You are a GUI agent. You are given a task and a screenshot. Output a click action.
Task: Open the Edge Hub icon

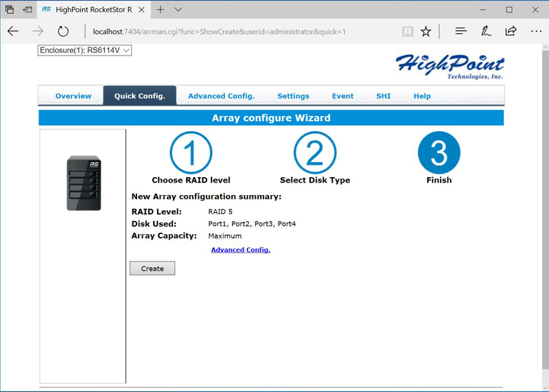click(x=461, y=31)
